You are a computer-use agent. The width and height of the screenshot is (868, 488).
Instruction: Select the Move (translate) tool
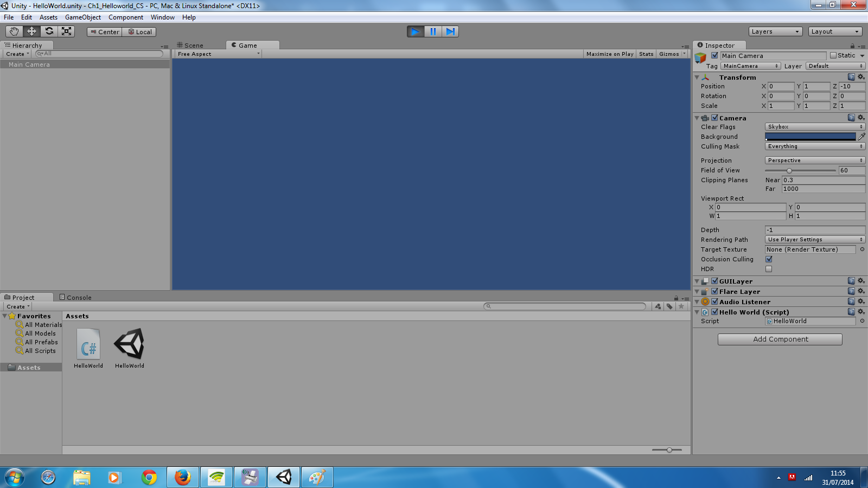31,31
